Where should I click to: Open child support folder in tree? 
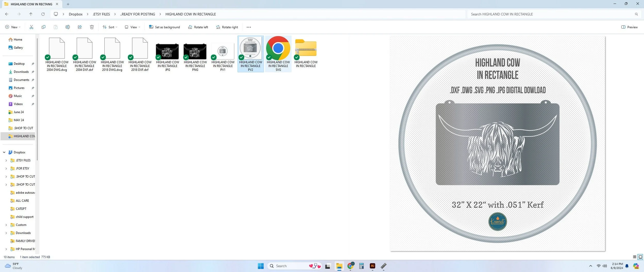click(24, 217)
